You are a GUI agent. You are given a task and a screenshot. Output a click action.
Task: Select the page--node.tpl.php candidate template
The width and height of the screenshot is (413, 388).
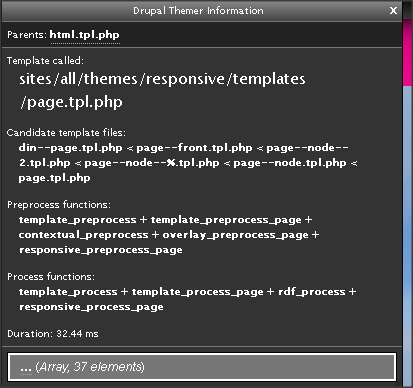click(x=290, y=163)
